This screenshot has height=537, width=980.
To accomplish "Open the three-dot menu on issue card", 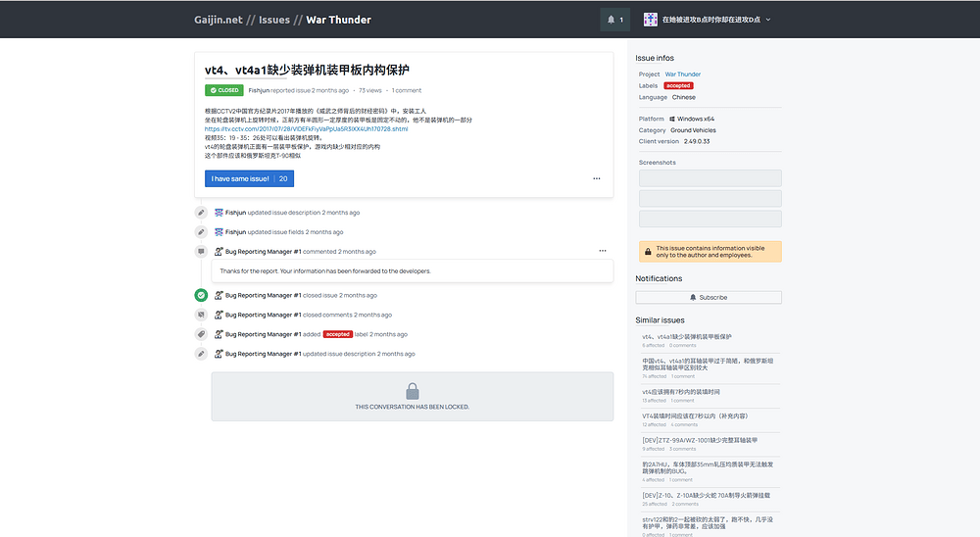I will tap(596, 178).
